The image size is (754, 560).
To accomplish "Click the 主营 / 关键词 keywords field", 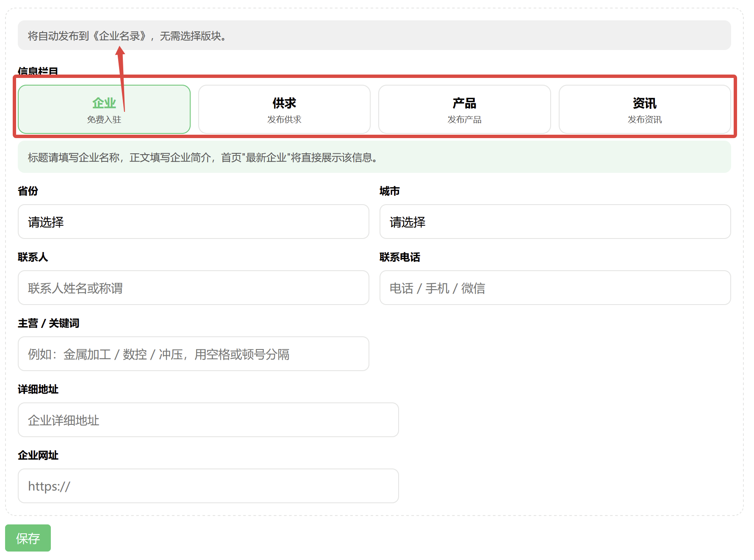I will click(194, 354).
